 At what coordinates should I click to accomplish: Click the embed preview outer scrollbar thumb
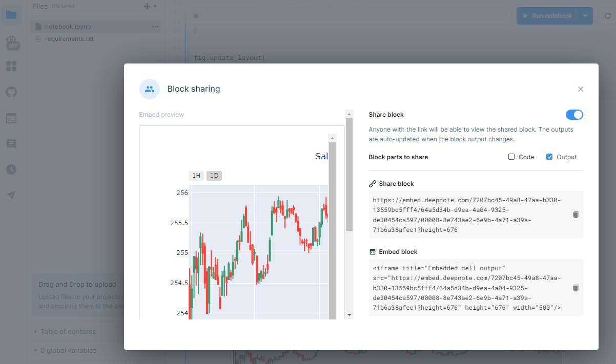[350, 175]
